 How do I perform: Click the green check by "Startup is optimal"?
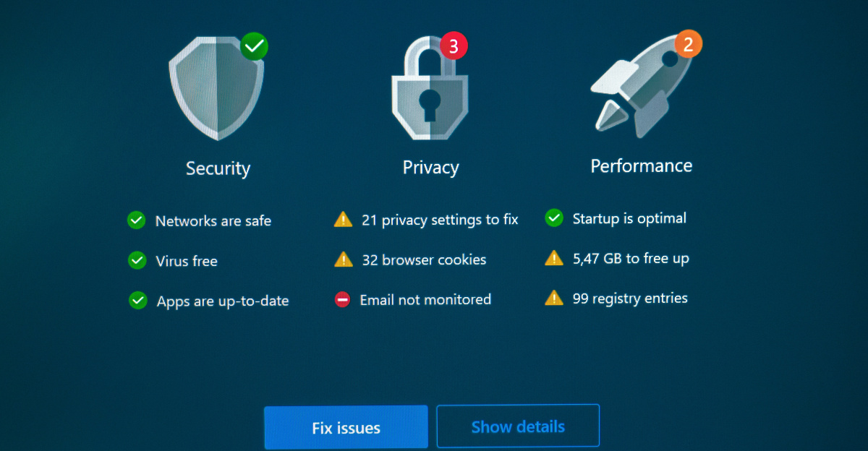(554, 218)
